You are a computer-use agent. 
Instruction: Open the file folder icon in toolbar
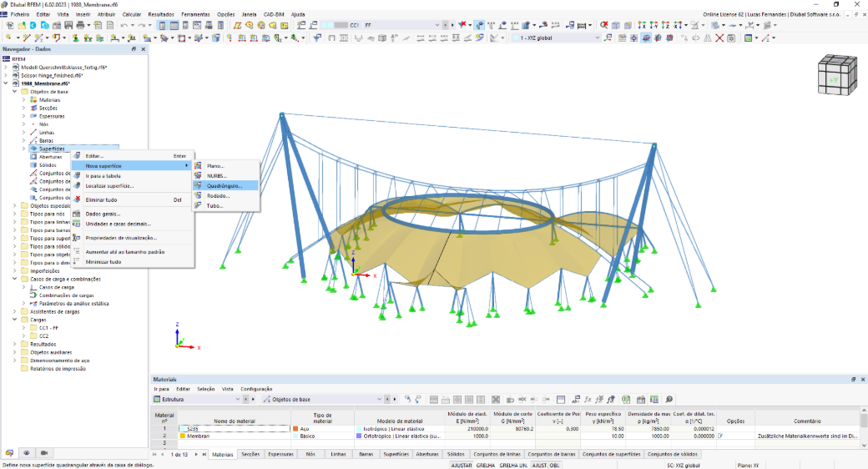tap(22, 25)
